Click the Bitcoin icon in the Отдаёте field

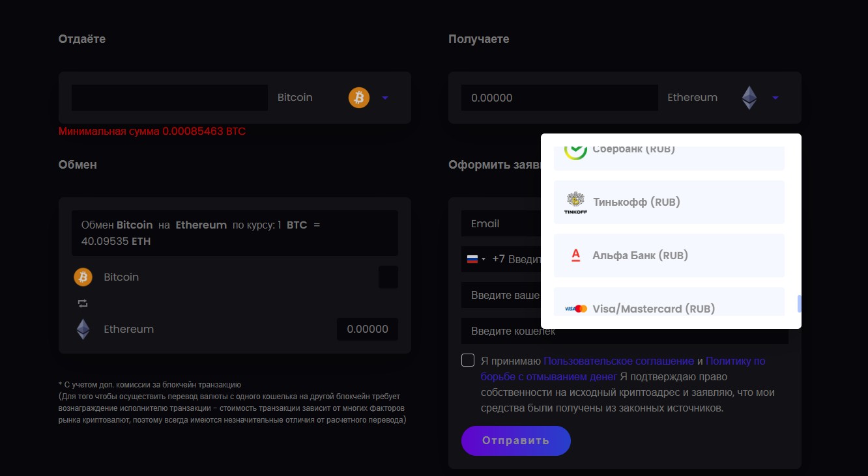click(x=359, y=98)
